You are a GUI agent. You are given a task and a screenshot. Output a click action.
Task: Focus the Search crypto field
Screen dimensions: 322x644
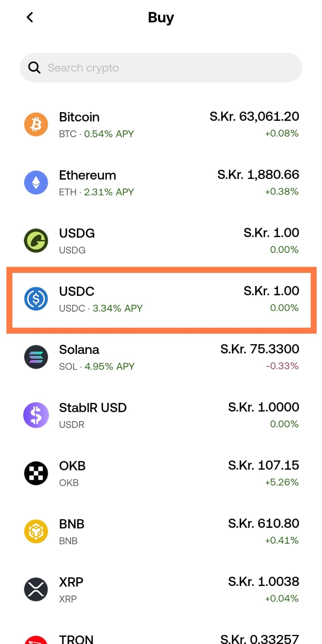[x=161, y=67]
